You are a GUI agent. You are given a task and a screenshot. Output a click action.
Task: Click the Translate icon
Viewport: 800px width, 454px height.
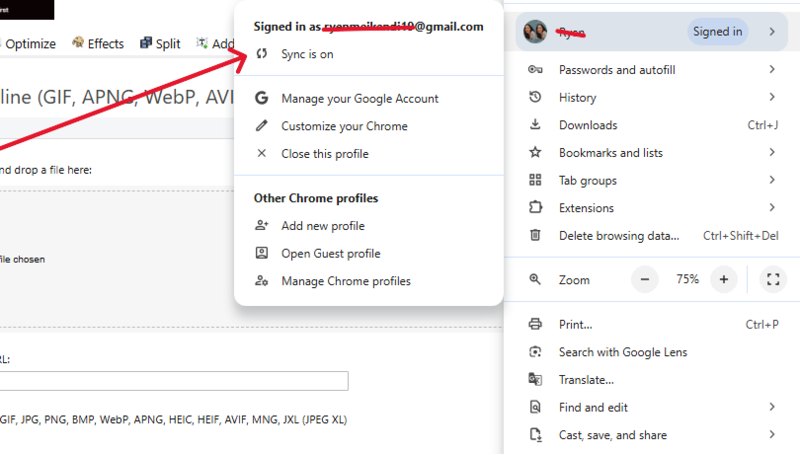click(535, 379)
